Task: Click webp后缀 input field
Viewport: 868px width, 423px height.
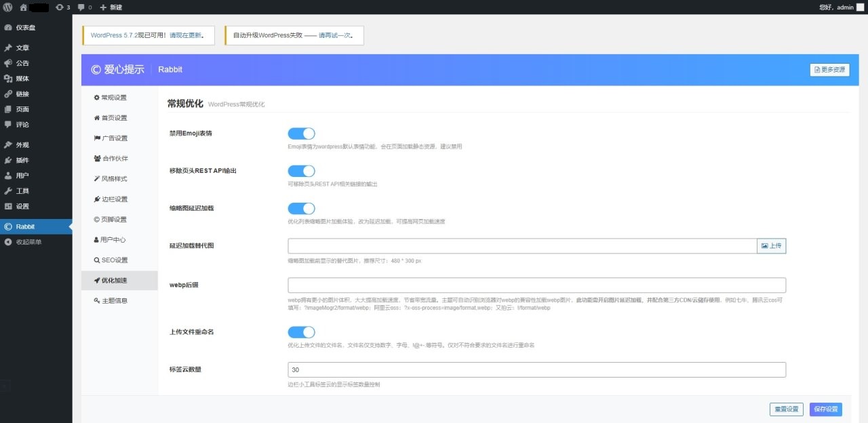Action: coord(537,285)
